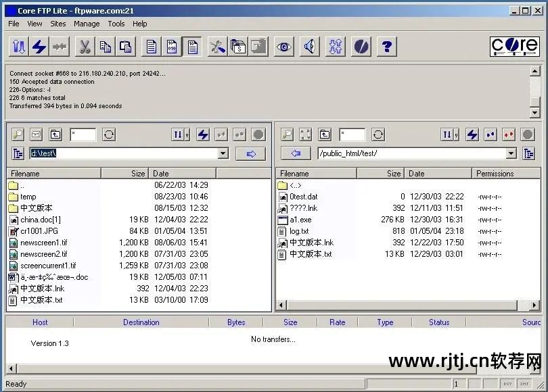Click remote pane lightning bolt icon
This screenshot has height=392, width=548.
(472, 134)
